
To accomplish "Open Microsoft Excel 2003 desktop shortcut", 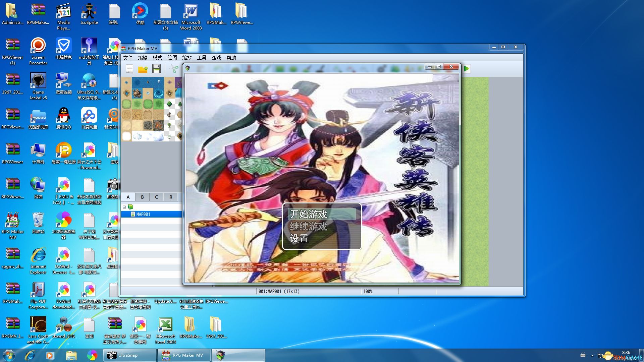I will click(x=165, y=330).
